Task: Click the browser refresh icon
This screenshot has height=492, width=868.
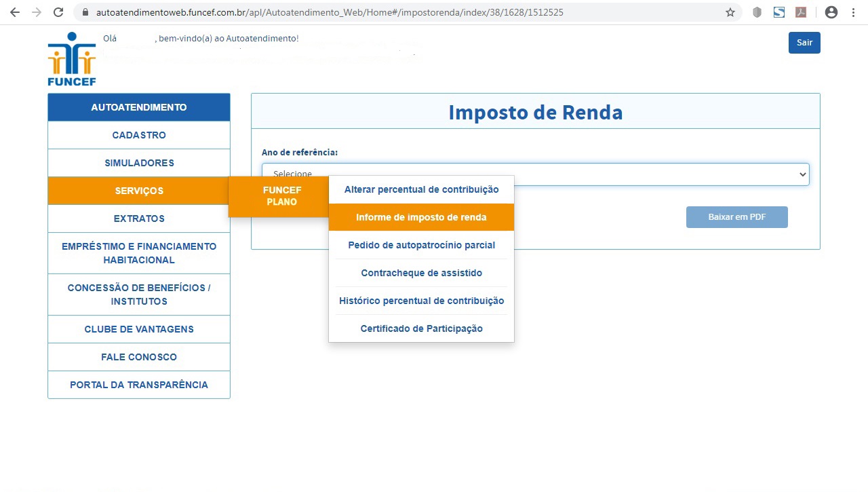Action: 58,12
